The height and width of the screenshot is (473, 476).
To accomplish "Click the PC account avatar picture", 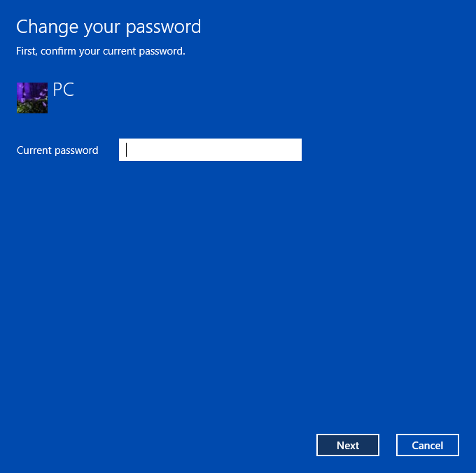I will (x=32, y=98).
